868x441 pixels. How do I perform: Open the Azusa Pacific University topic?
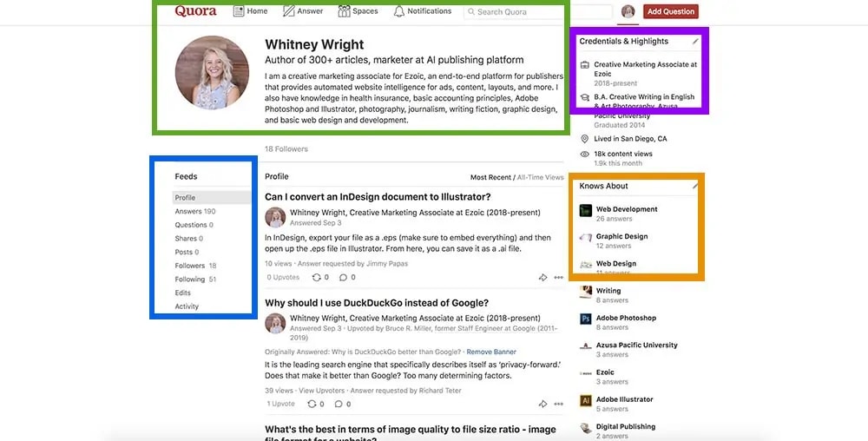636,346
